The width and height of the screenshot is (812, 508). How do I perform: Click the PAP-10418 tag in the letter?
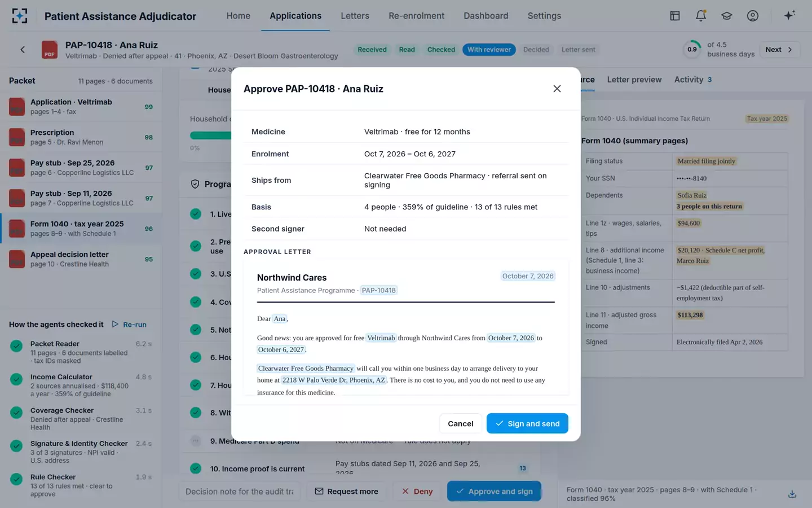point(379,290)
